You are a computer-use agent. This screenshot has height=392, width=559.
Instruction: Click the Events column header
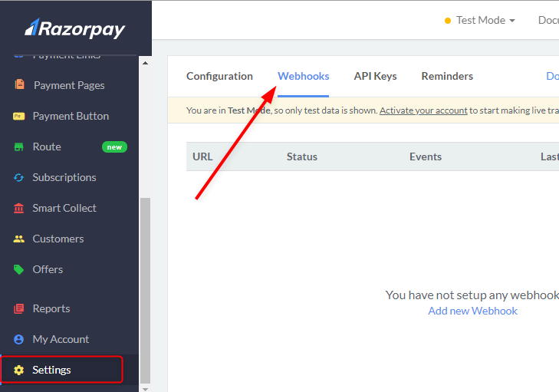click(426, 156)
